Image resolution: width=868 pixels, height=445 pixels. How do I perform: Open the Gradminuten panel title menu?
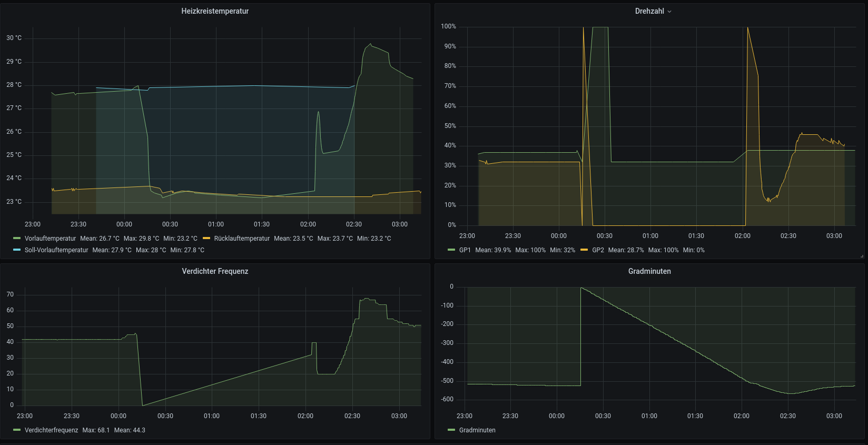click(649, 271)
